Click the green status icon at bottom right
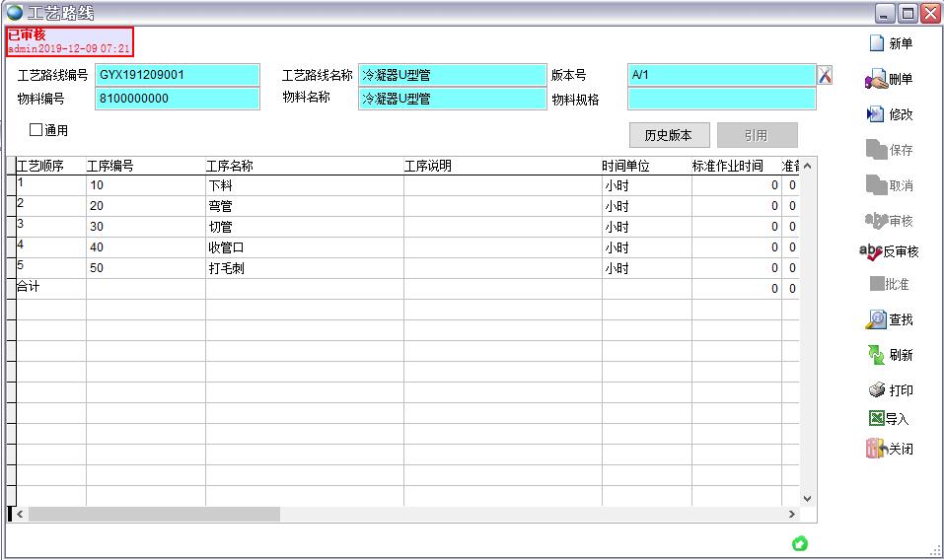Image resolution: width=944 pixels, height=560 pixels. click(800, 543)
